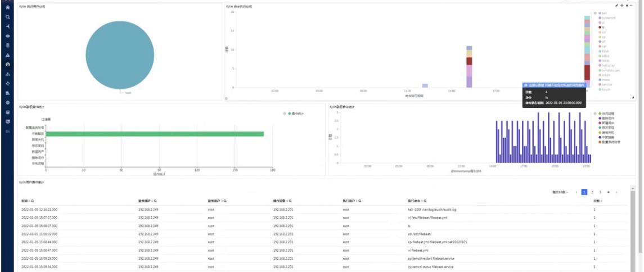The width and height of the screenshot is (644, 272).
Task: Click the search icon beside 时间 column header
Action: click(x=33, y=201)
